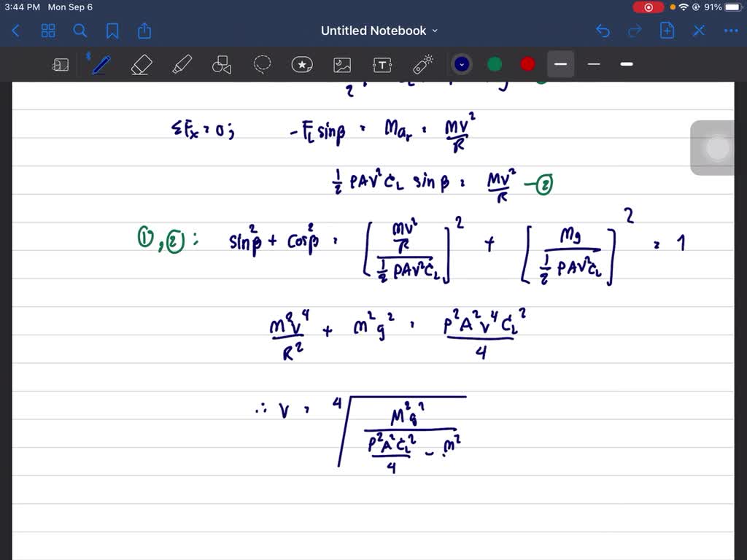The height and width of the screenshot is (560, 747).
Task: Insert an image with the photo tool
Action: coord(342,64)
